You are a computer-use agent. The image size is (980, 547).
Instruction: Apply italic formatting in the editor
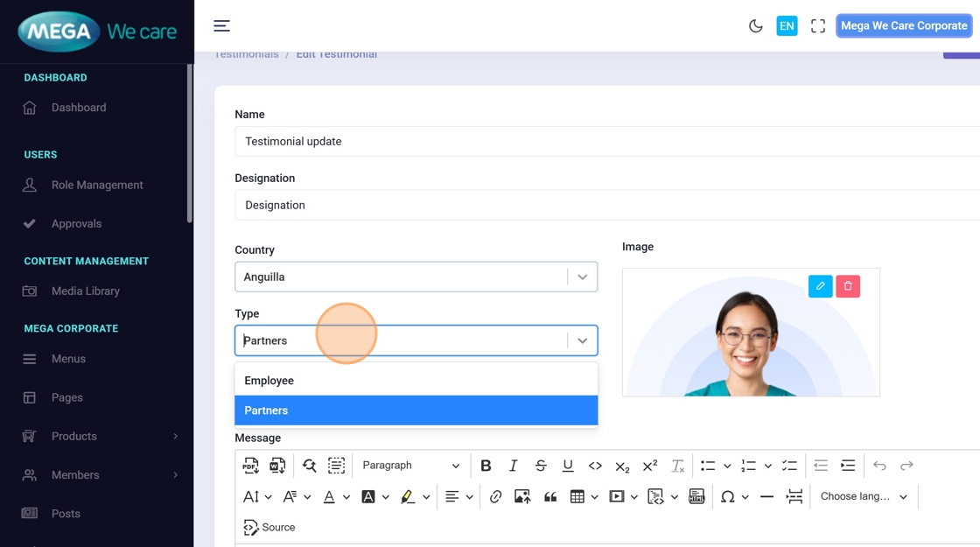coord(514,466)
